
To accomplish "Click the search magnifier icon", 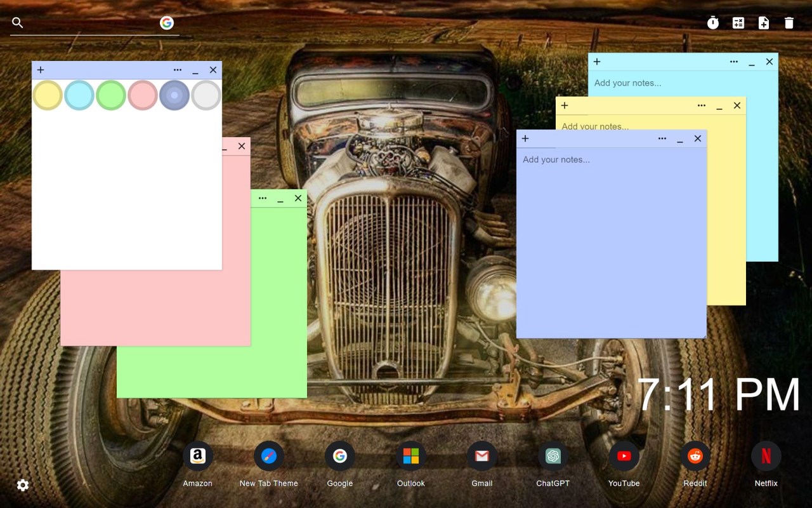I will pos(18,23).
